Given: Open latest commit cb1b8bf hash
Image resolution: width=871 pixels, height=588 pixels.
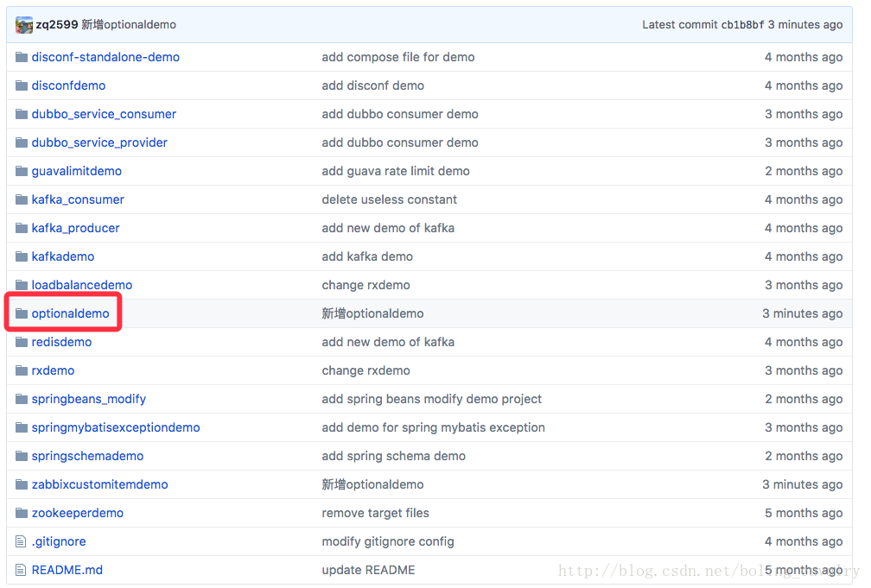Looking at the screenshot, I should pyautogui.click(x=742, y=24).
